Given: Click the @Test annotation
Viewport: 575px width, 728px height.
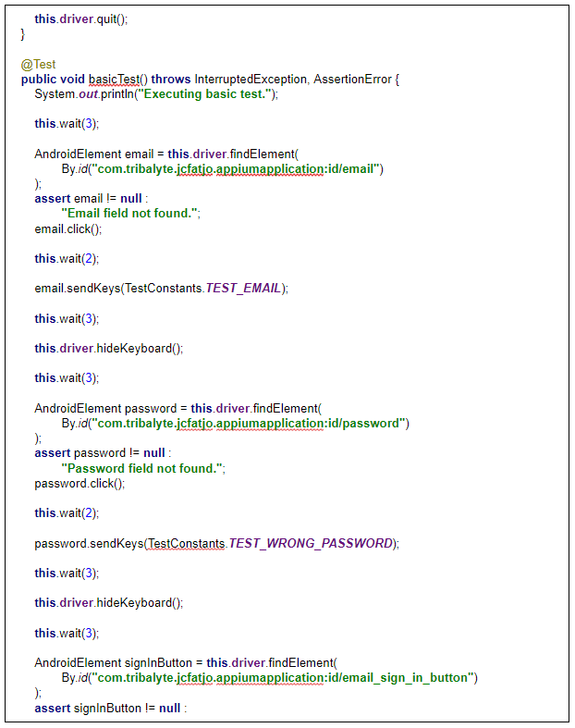Looking at the screenshot, I should tap(38, 65).
